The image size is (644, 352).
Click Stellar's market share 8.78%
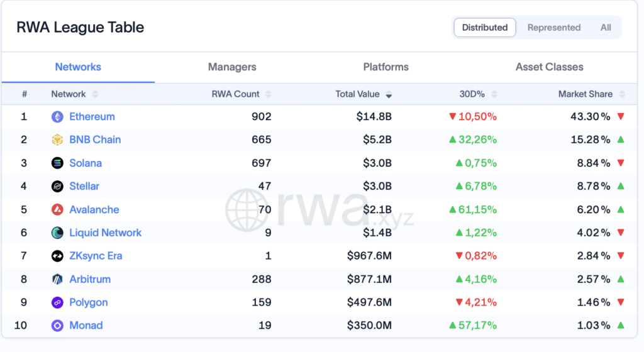[x=594, y=186]
